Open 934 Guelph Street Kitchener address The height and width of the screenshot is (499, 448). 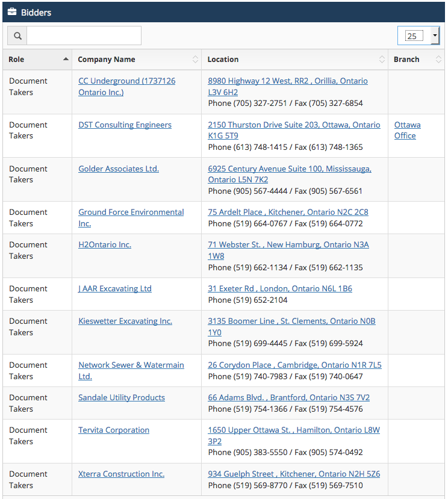coord(294,474)
